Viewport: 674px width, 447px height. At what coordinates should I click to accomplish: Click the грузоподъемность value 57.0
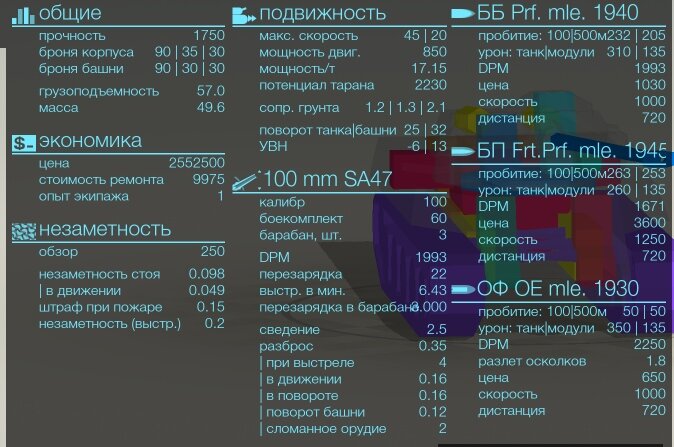(211, 91)
